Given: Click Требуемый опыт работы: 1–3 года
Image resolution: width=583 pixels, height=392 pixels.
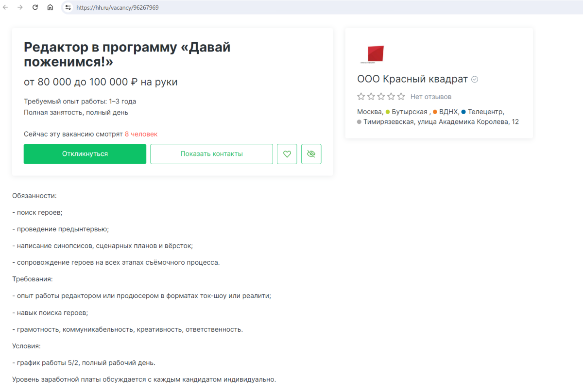Looking at the screenshot, I should [80, 102].
